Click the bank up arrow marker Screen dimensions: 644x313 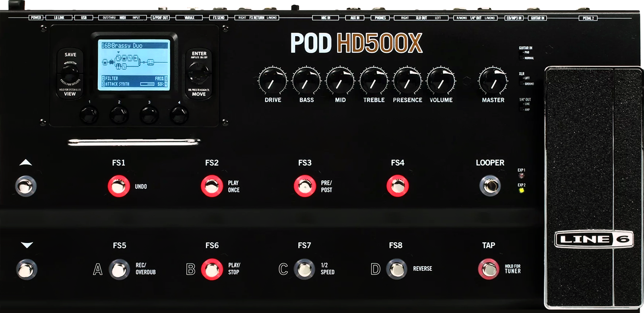(x=26, y=163)
